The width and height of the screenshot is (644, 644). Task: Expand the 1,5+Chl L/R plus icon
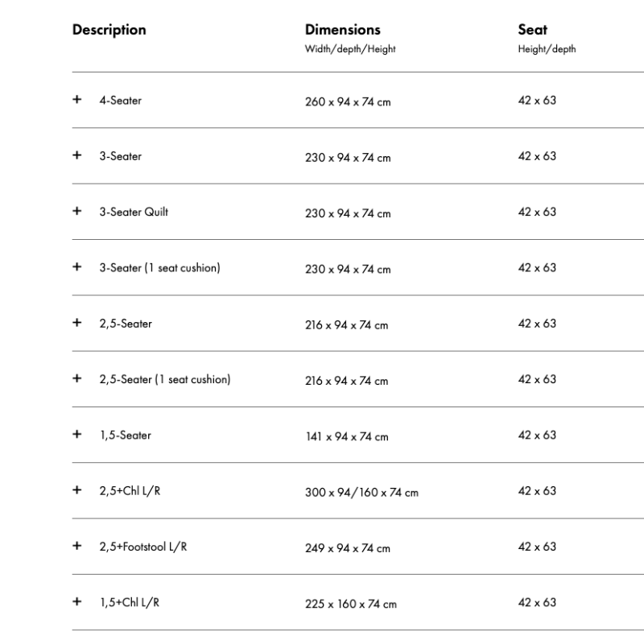(76, 601)
